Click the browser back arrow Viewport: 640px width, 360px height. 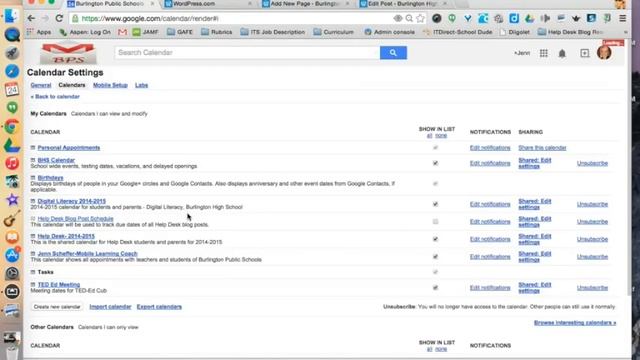31,18
